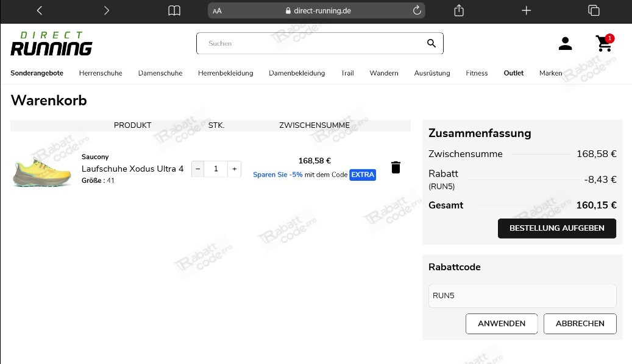Share the page via the share icon
The width and height of the screenshot is (632, 364).
459,10
